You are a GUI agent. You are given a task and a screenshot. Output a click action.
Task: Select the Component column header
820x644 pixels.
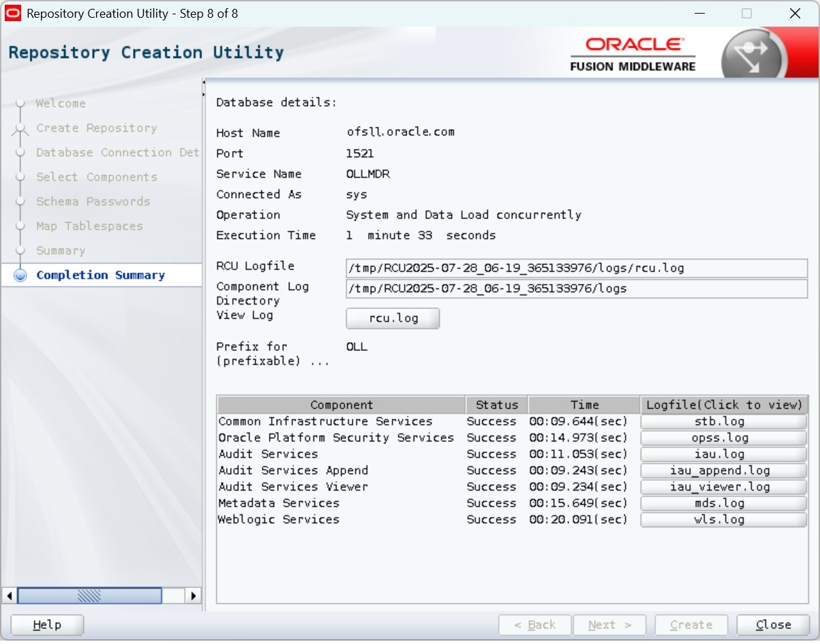click(341, 405)
